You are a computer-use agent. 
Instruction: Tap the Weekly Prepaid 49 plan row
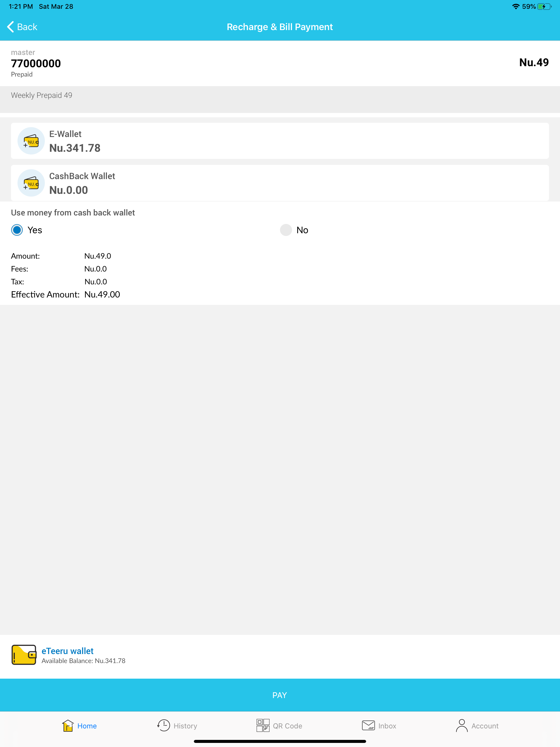280,100
